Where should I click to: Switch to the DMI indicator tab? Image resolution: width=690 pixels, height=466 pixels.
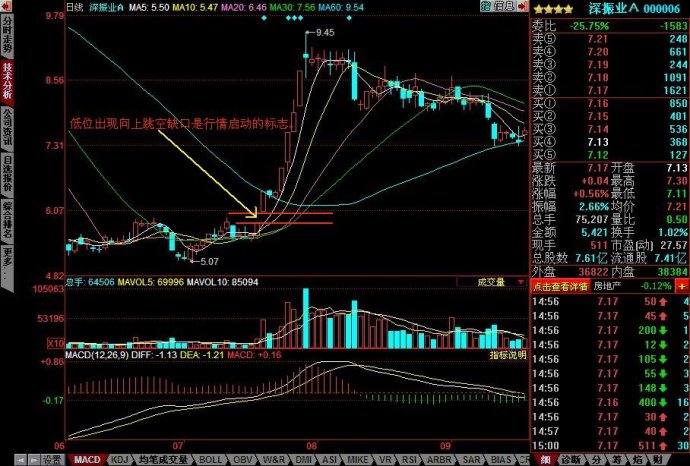tap(304, 460)
